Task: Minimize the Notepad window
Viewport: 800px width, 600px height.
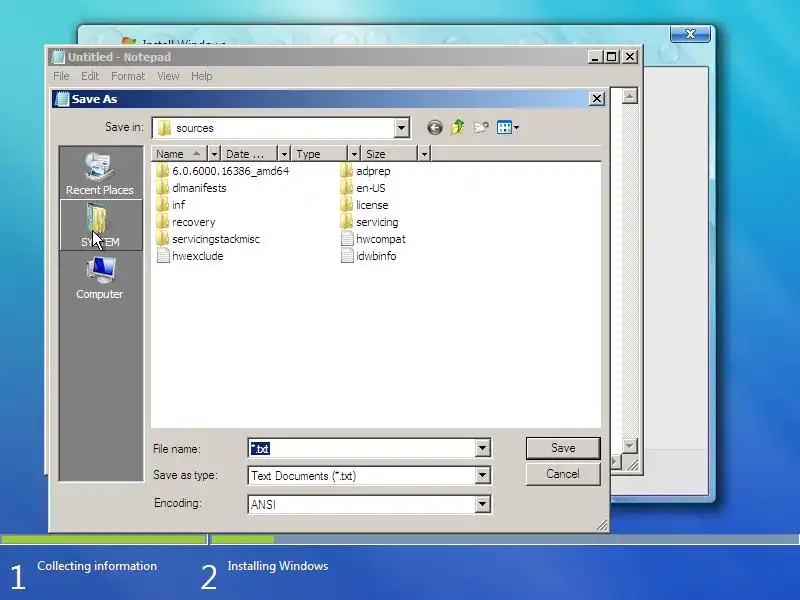Action: (595, 57)
